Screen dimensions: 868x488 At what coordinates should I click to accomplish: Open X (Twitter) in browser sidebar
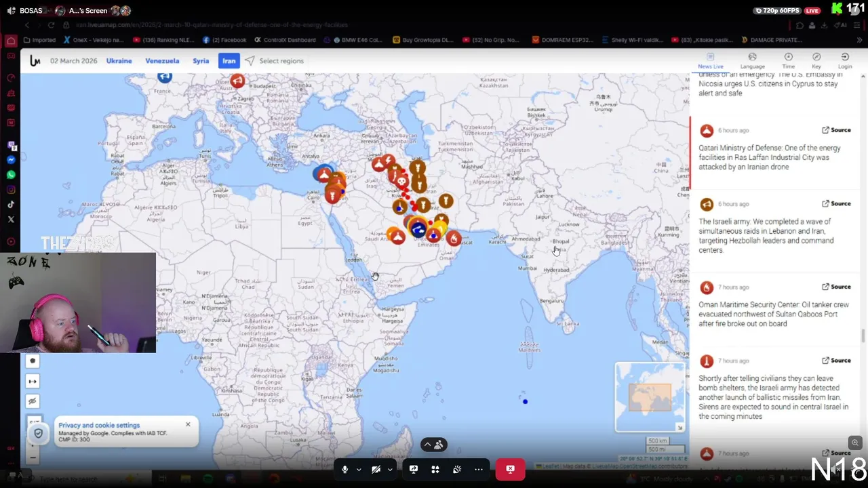11,220
